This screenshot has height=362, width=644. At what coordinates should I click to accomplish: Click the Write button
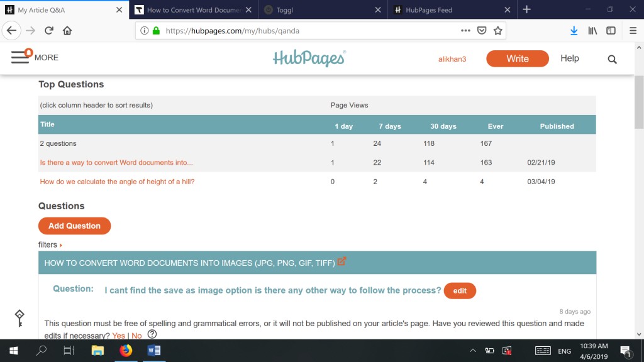coord(518,58)
